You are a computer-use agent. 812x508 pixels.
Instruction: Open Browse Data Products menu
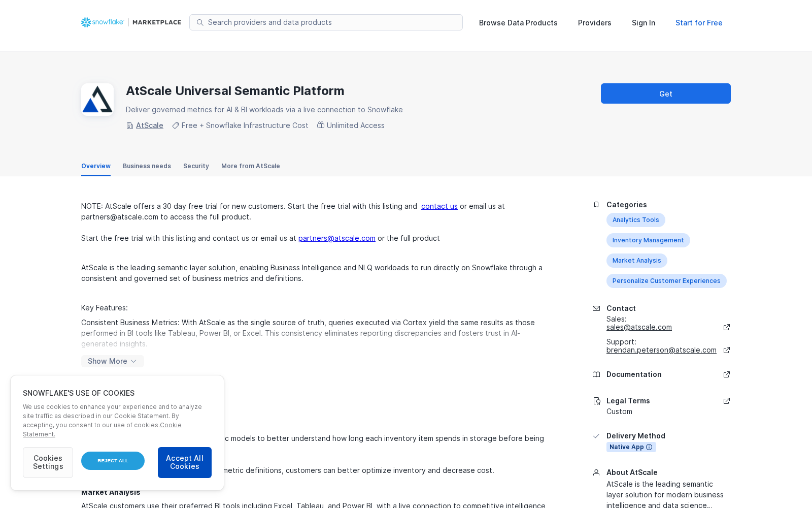click(x=518, y=23)
